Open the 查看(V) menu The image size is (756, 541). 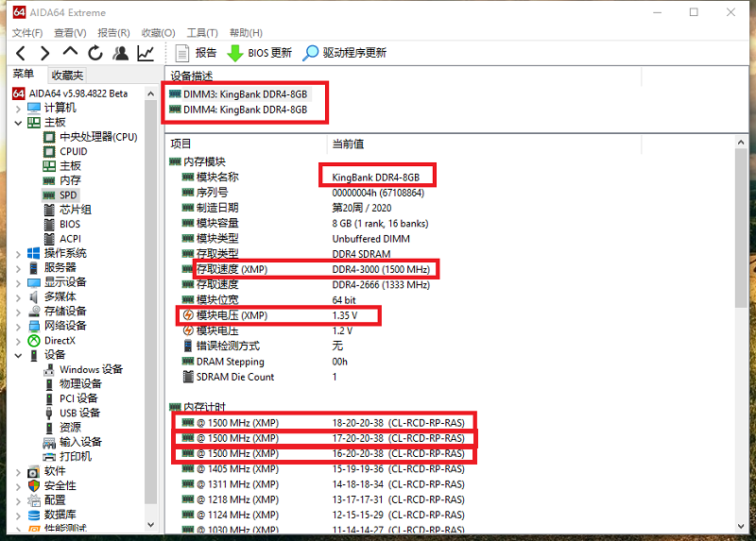tap(70, 33)
